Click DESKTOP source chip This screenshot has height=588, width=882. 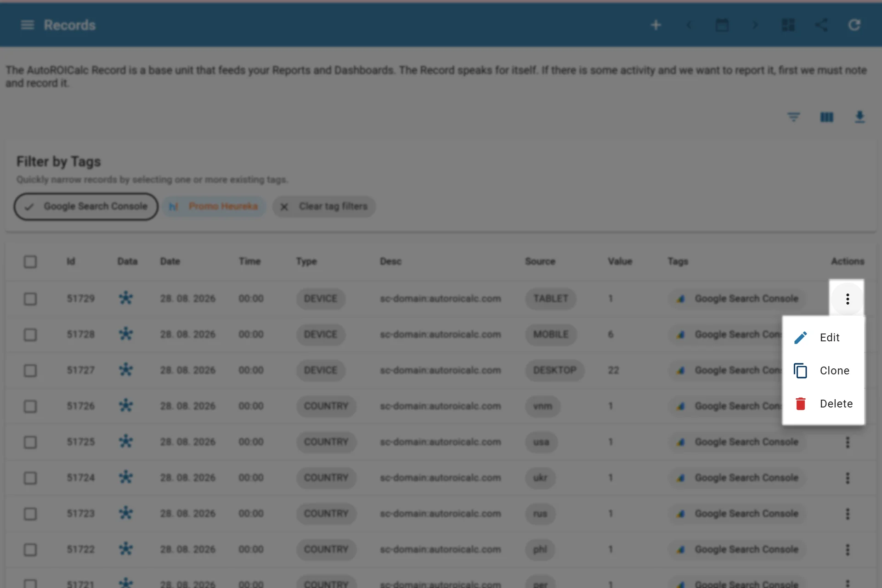pyautogui.click(x=555, y=370)
